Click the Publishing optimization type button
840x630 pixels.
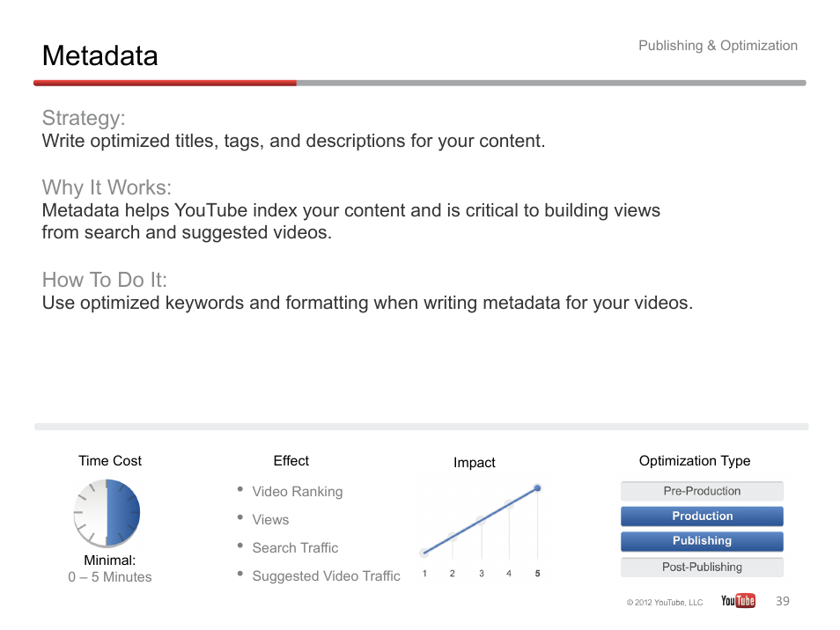(x=702, y=541)
